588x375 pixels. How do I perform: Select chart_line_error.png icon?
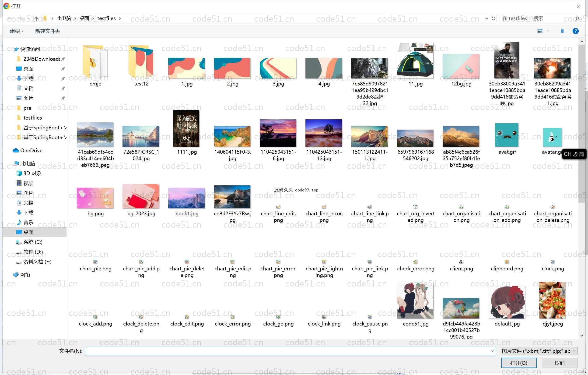(x=324, y=207)
